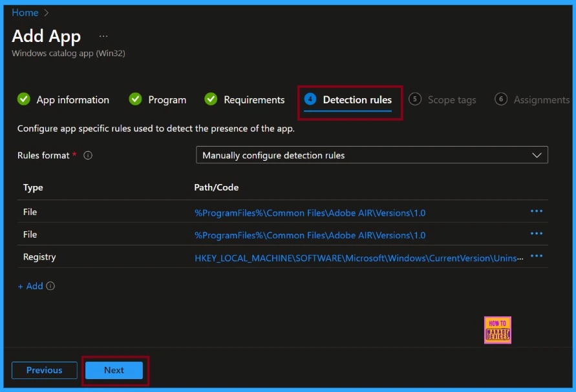Click the + Add link

click(30, 286)
